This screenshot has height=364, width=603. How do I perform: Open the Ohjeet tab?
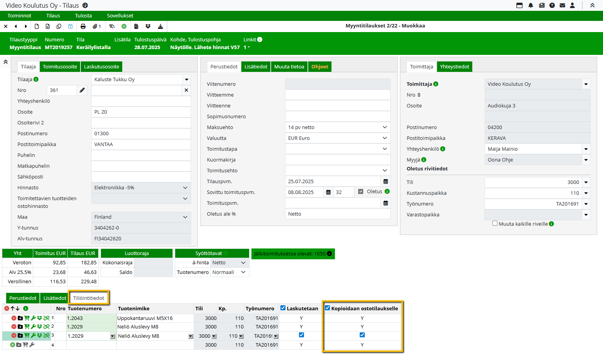319,66
